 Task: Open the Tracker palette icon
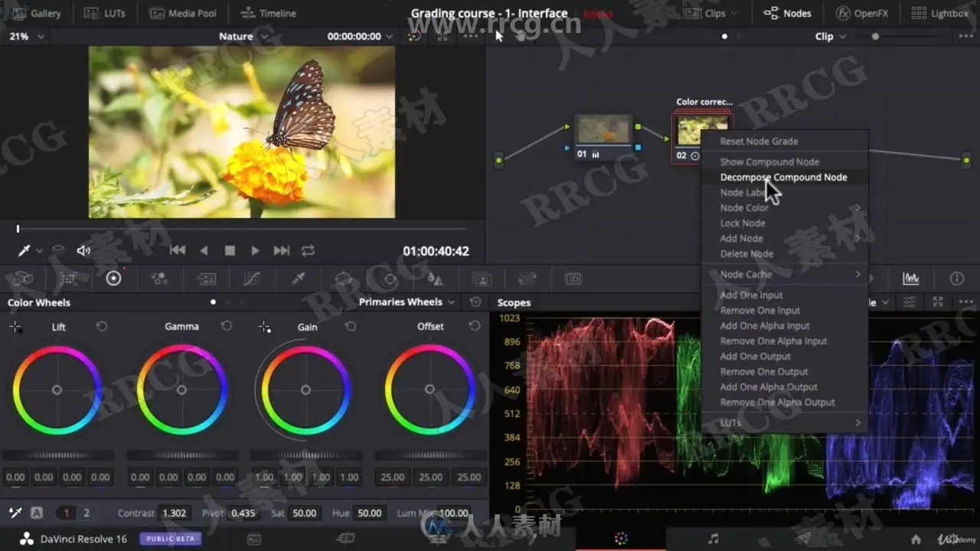tap(390, 279)
